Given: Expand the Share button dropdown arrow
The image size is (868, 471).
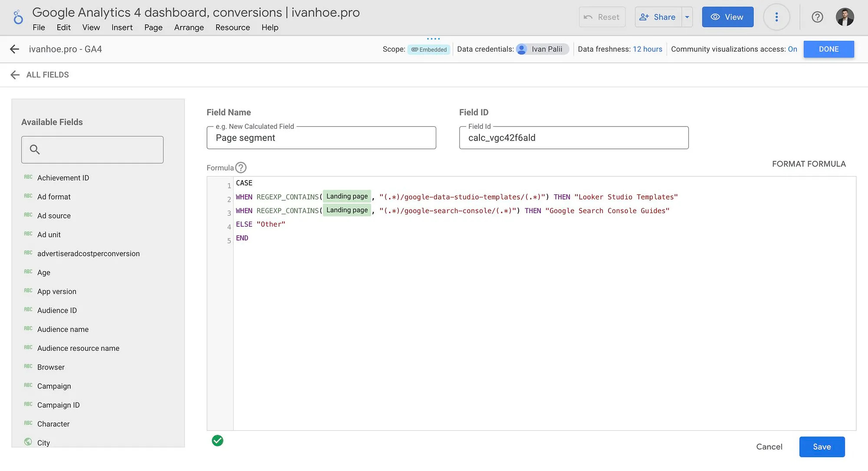Looking at the screenshot, I should (687, 17).
